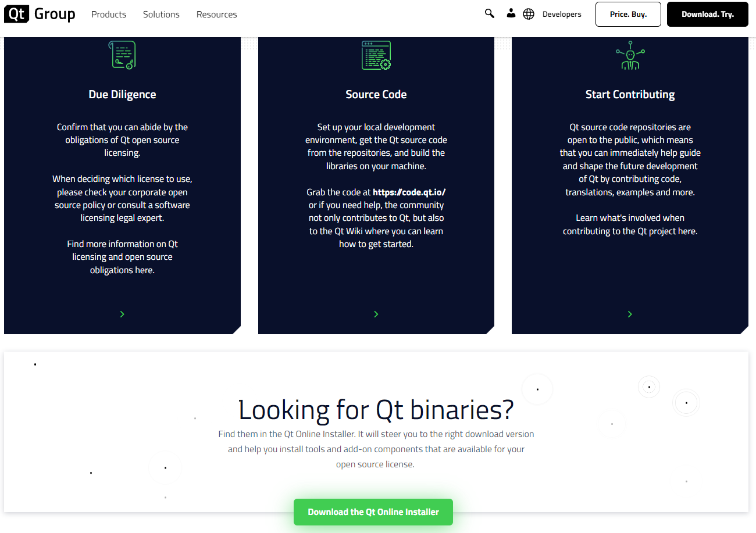The width and height of the screenshot is (756, 533).
Task: Click the Download. Try. button
Action: [708, 14]
